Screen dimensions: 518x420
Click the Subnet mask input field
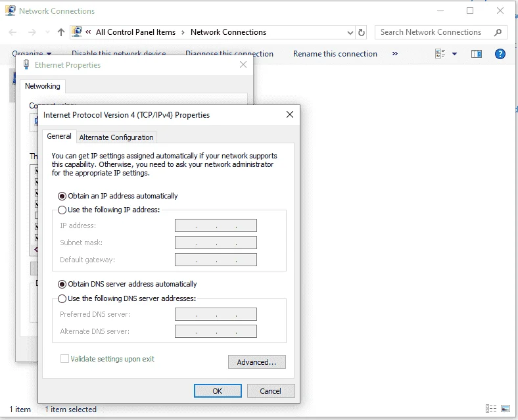click(x=216, y=243)
